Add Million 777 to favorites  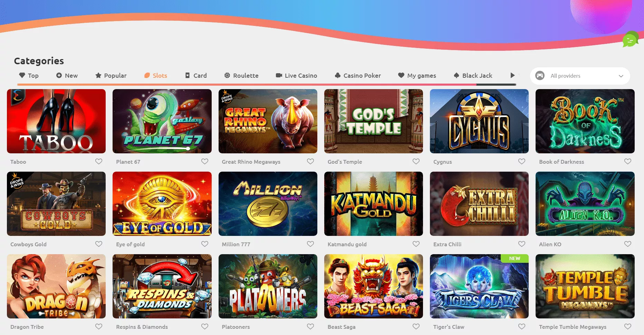tap(310, 244)
